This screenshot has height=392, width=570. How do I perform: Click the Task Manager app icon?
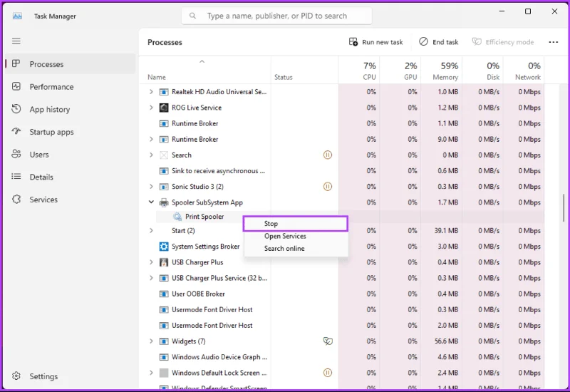17,16
